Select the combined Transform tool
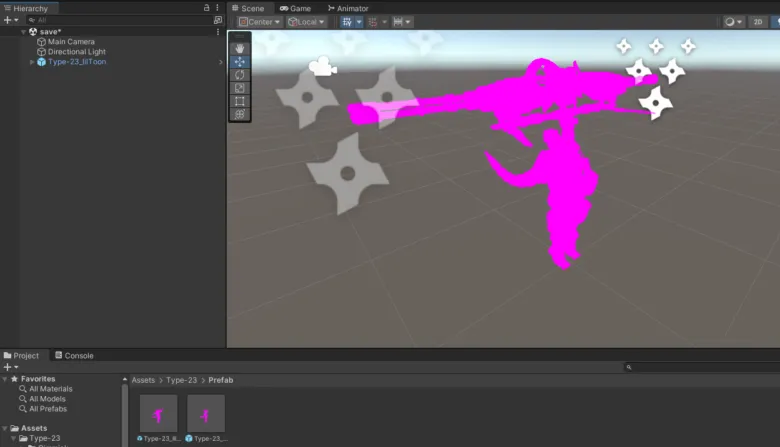 (239, 114)
